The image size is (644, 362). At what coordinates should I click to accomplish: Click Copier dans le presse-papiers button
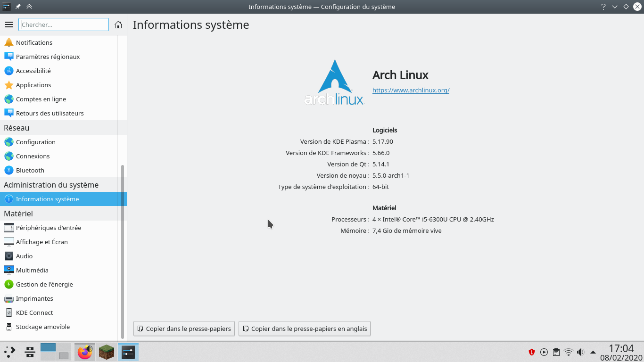pos(184,329)
